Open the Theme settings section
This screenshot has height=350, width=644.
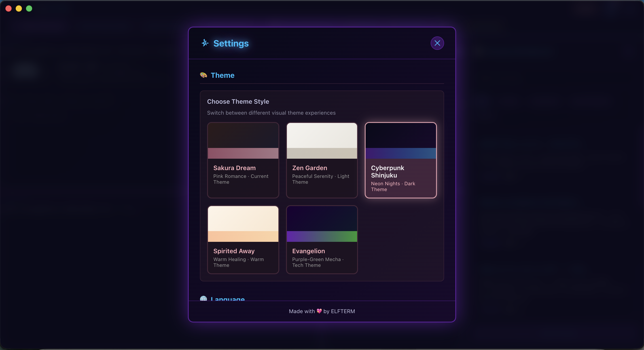pos(222,75)
